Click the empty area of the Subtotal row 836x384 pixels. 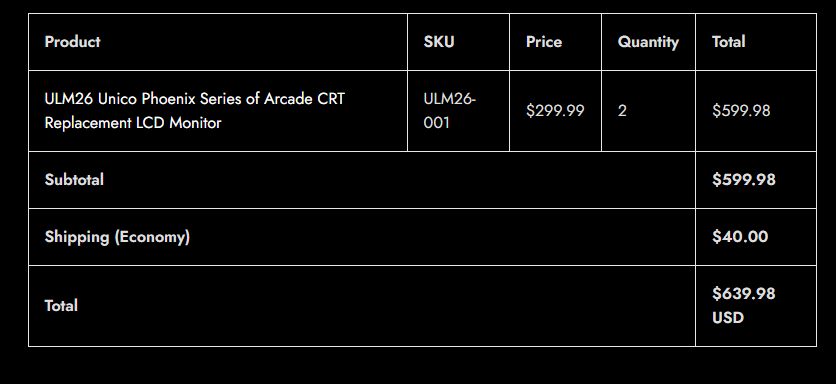click(x=400, y=180)
